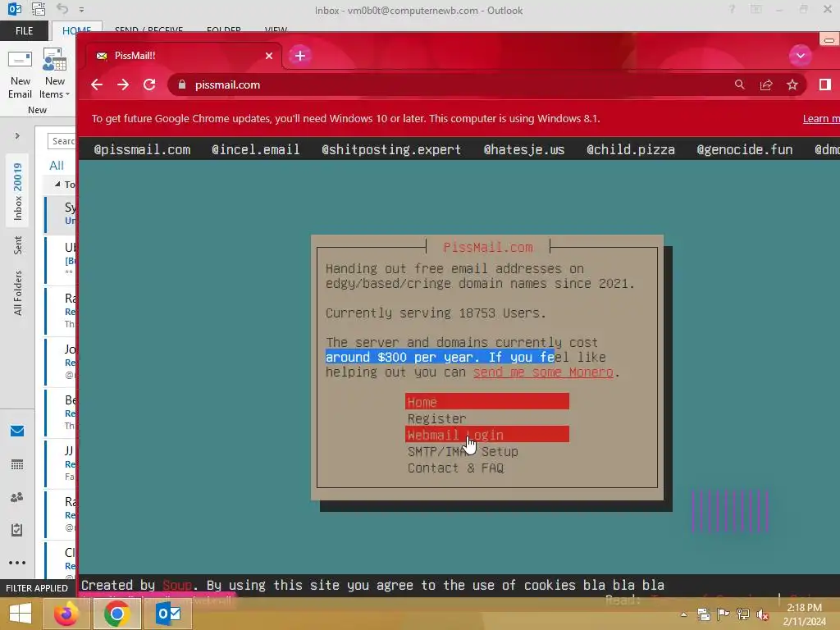Click the muted volume tray icon
Image resolution: width=840 pixels, height=630 pixels.
(763, 614)
